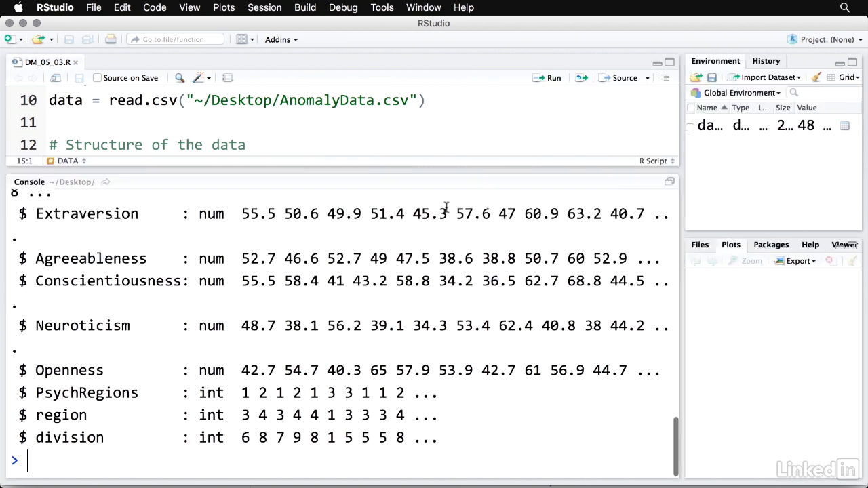Click the clear workspace broom icon

click(x=816, y=77)
